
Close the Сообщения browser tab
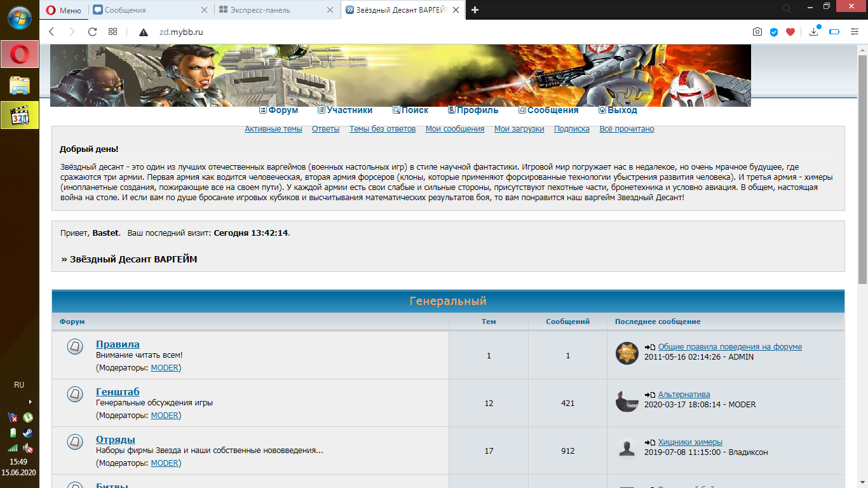pyautogui.click(x=204, y=10)
